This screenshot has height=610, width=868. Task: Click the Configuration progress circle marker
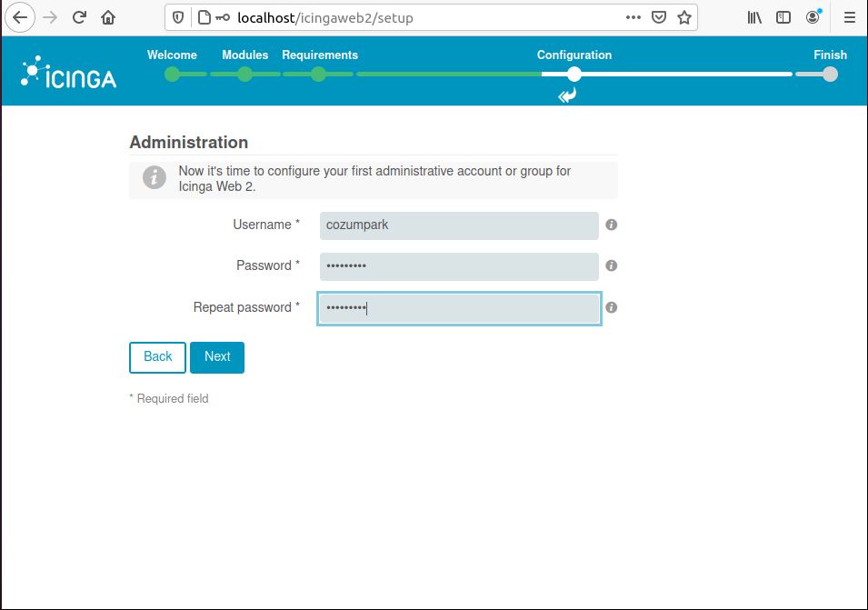[574, 75]
